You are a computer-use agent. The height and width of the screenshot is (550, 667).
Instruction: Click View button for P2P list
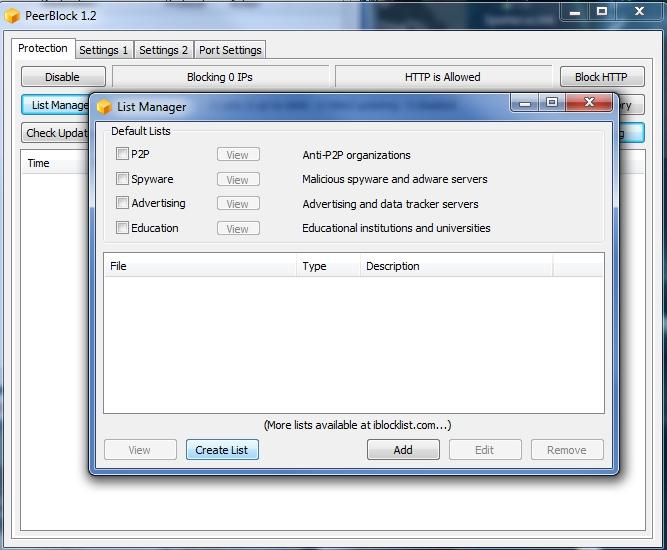click(x=238, y=155)
